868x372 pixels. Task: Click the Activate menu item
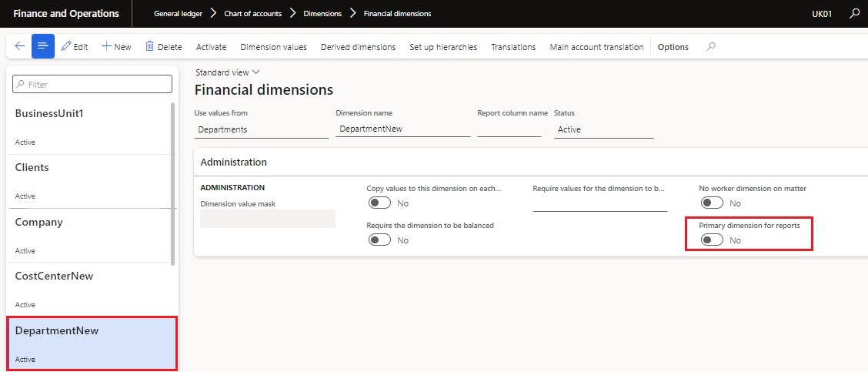tap(211, 47)
